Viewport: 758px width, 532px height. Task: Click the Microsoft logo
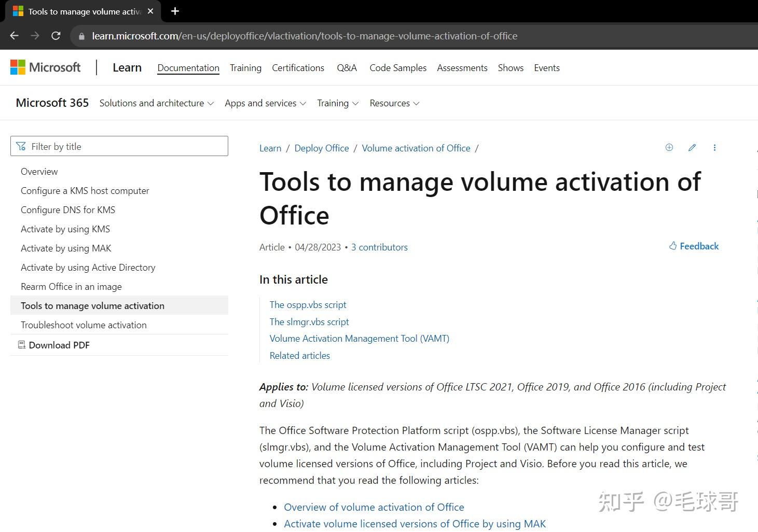click(46, 67)
